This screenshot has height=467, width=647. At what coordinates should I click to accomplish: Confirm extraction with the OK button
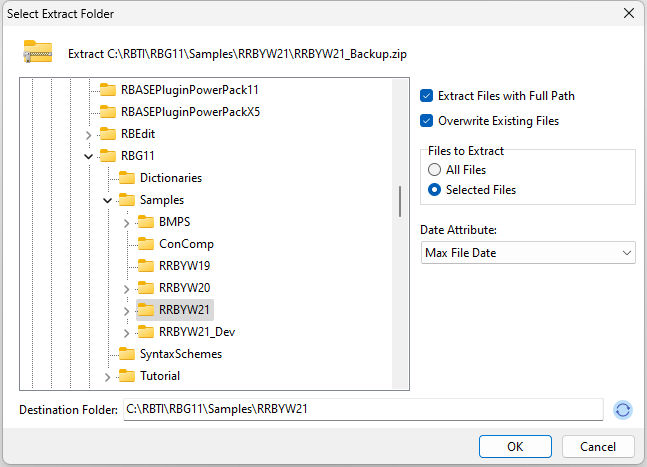point(515,446)
